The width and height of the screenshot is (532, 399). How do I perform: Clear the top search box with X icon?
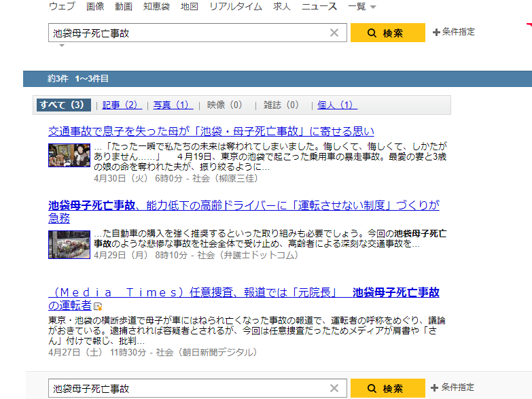pos(334,33)
